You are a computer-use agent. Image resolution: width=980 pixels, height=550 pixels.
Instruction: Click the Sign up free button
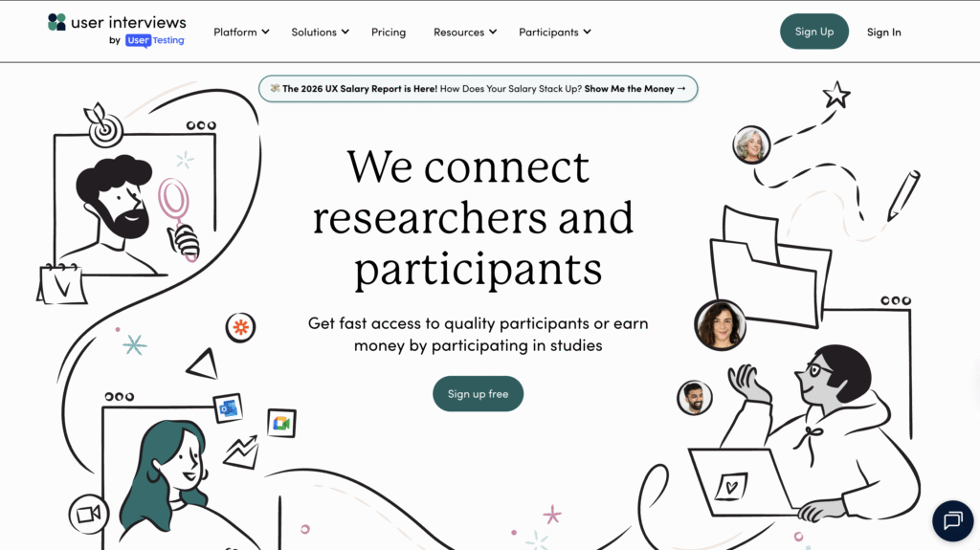point(478,394)
